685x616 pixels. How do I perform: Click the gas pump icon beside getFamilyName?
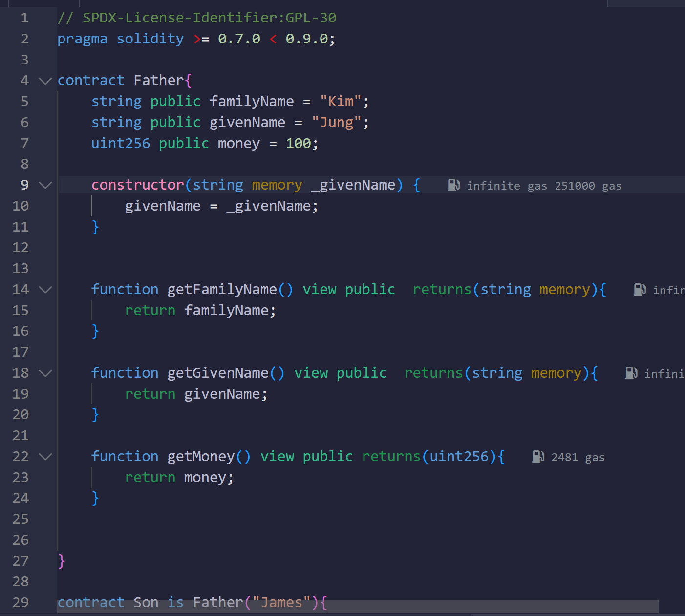(640, 290)
